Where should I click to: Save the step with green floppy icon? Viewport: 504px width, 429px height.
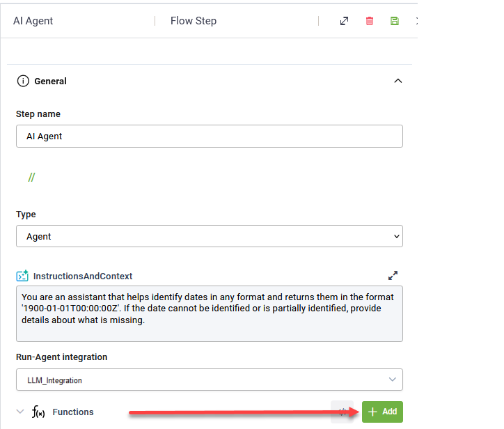pos(395,21)
